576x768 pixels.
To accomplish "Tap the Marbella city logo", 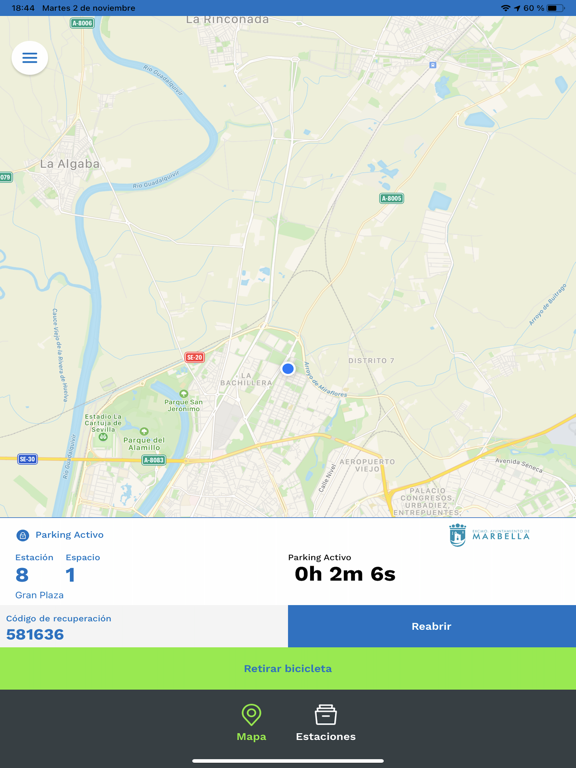I will [x=489, y=535].
